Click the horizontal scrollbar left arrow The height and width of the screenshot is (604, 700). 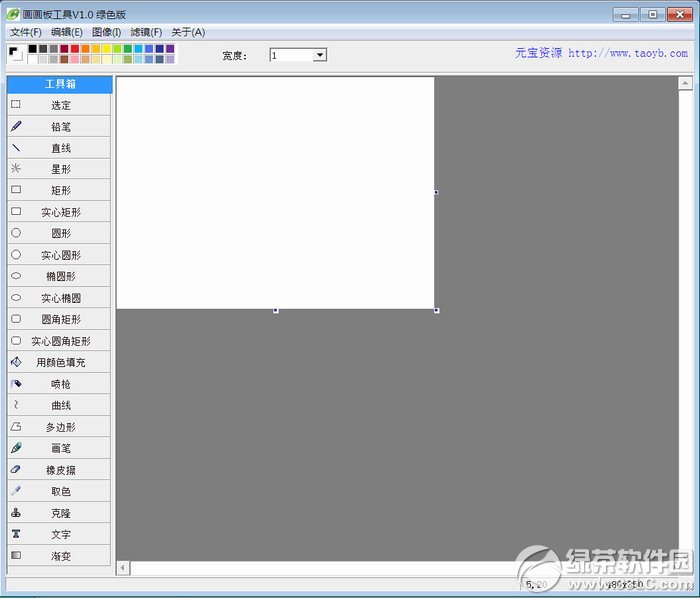pyautogui.click(x=123, y=568)
